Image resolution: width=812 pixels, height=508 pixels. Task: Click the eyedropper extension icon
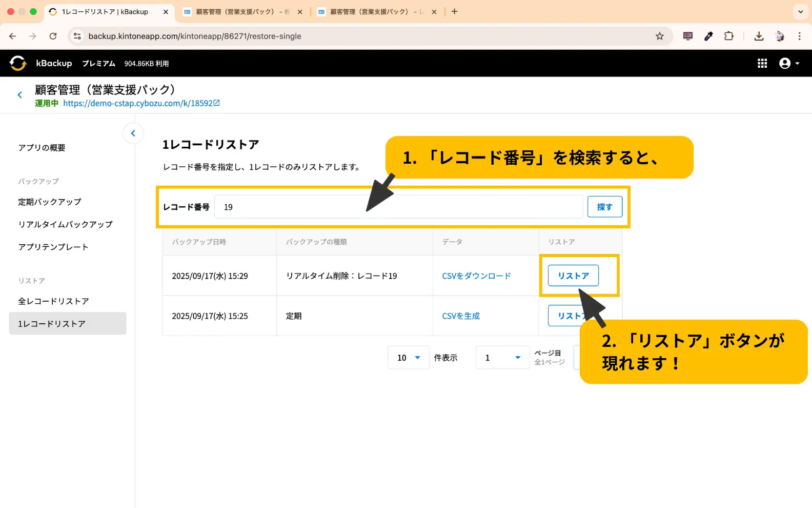pyautogui.click(x=708, y=36)
